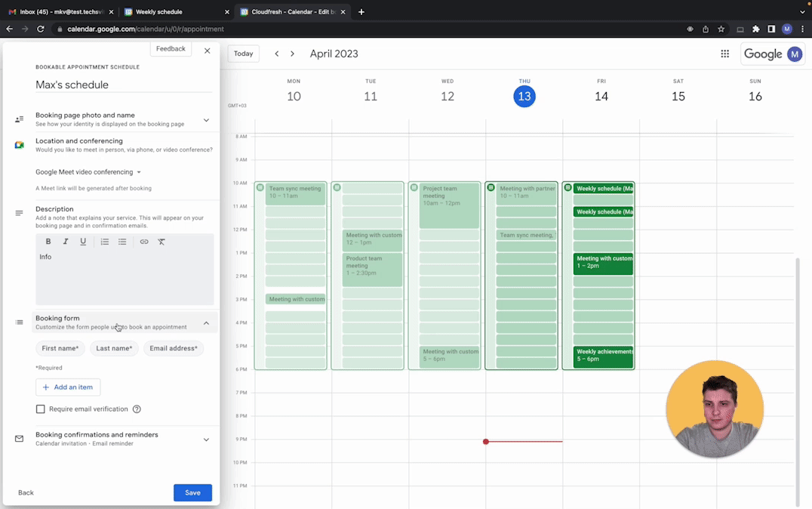Open Wednesday 5–6pm Meeting with customer event
Screen dimensions: 812x509
pyautogui.click(x=449, y=356)
